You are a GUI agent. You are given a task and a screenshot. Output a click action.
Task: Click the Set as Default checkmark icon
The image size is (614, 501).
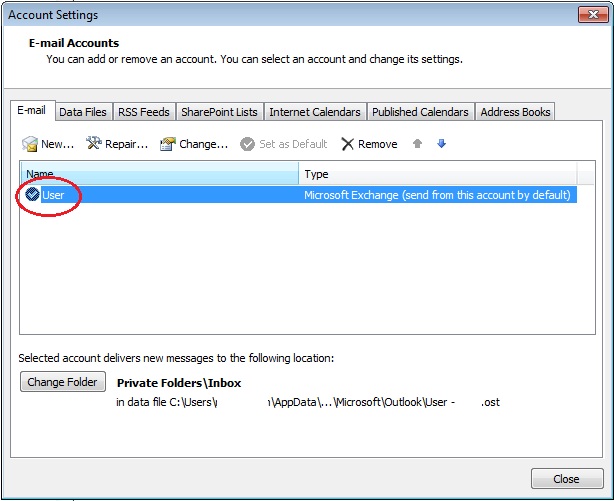(247, 144)
